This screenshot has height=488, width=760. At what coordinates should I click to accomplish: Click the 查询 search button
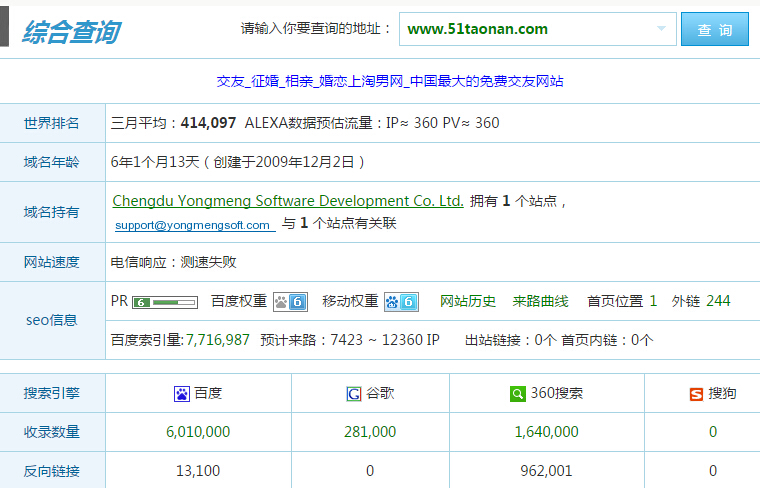click(x=714, y=30)
